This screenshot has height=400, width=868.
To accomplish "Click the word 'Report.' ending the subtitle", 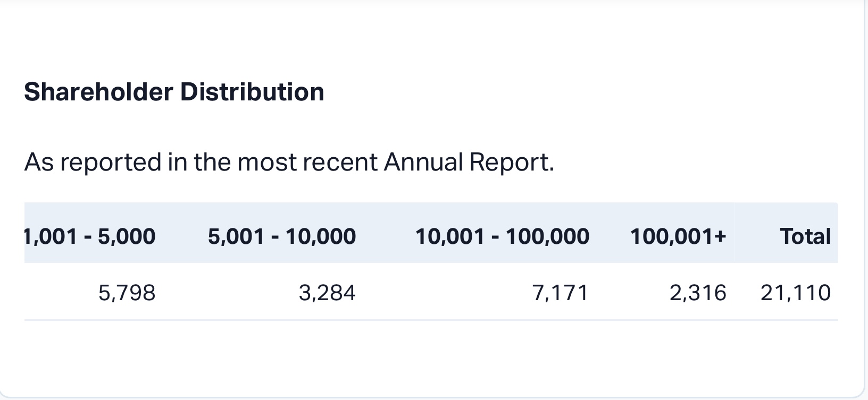I will pos(512,162).
